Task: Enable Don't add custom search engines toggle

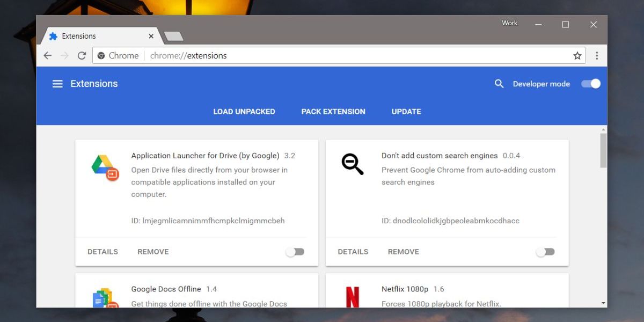Action: [x=545, y=252]
